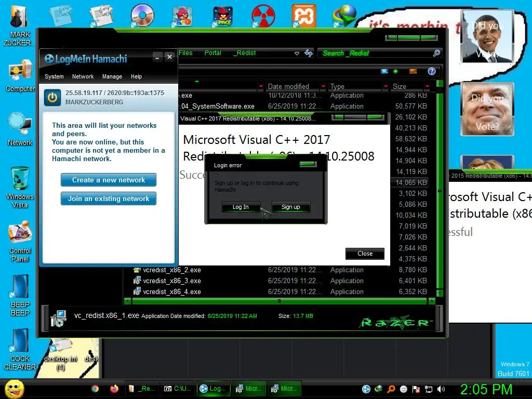Open the Hamachi Help menu

pos(137,77)
